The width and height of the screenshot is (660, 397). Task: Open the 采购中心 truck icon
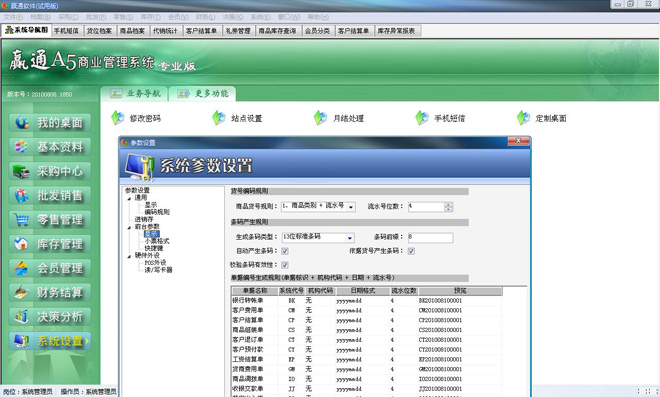[21, 171]
